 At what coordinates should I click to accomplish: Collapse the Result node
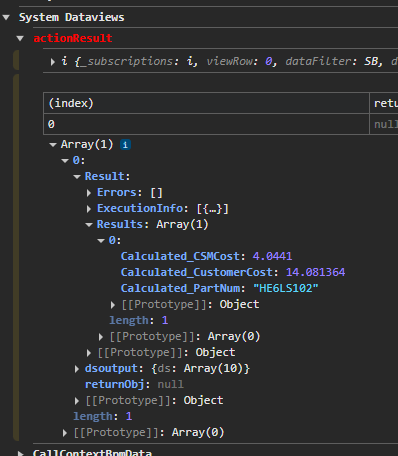[x=77, y=177]
